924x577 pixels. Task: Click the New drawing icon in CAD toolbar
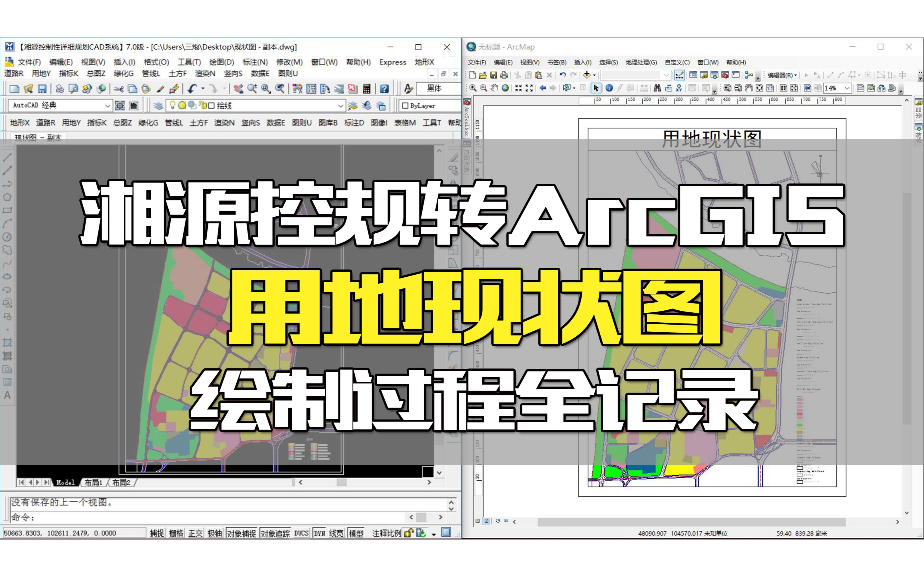(x=15, y=89)
